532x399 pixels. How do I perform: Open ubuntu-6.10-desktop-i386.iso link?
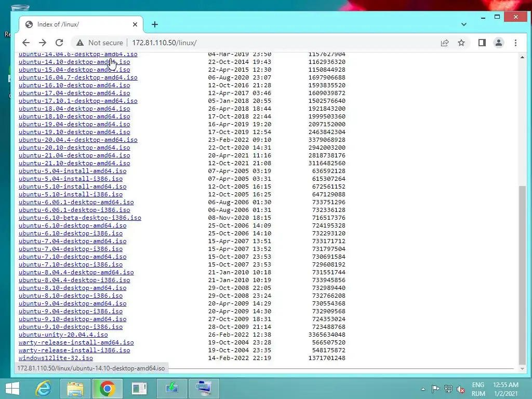(x=71, y=233)
